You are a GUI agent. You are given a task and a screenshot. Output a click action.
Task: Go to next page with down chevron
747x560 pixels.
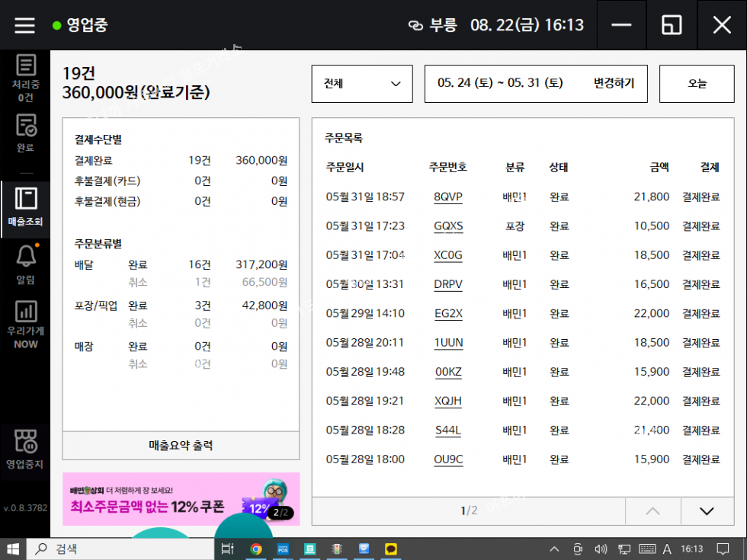(707, 510)
